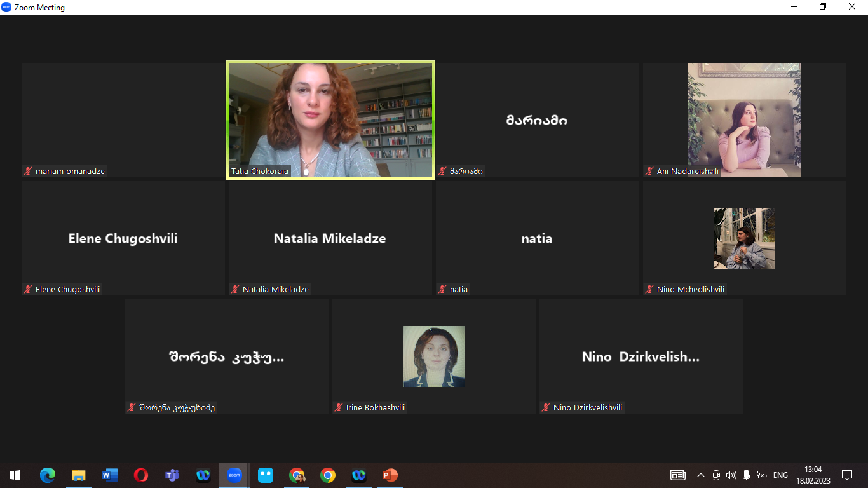
Task: Click 'Tatia Chokoraia' name label
Action: (260, 171)
